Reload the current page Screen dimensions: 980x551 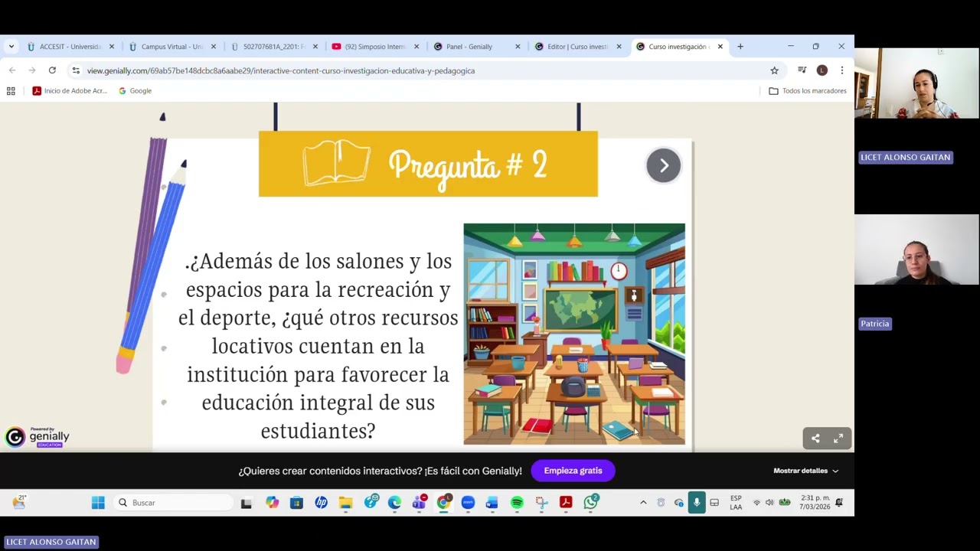point(52,70)
